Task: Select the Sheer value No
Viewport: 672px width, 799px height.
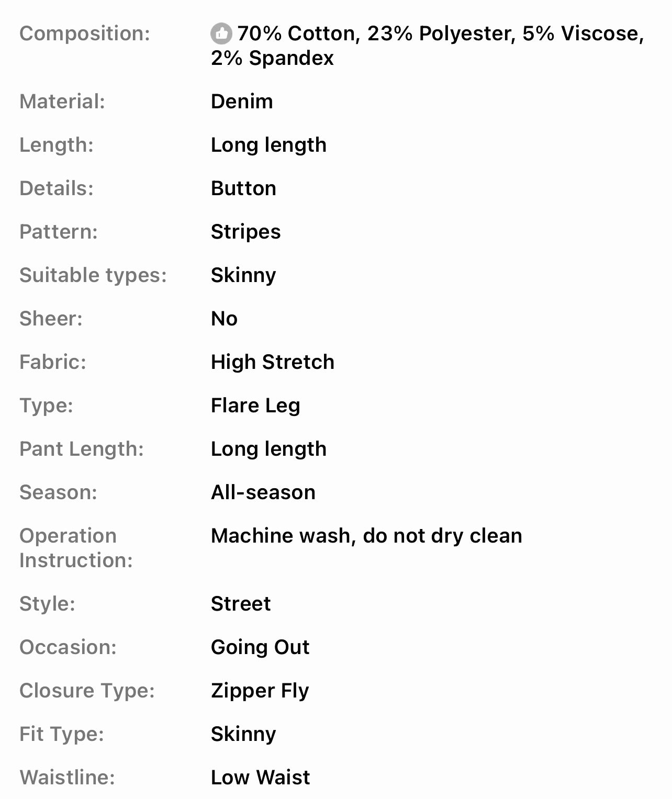Action: pyautogui.click(x=224, y=319)
